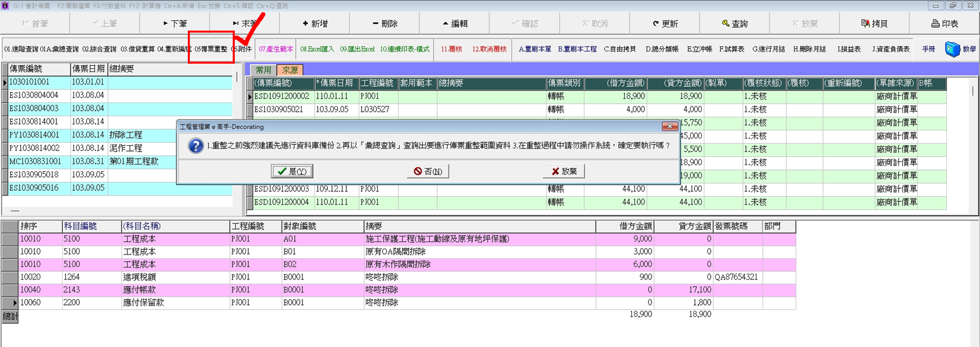
Task: Click 放棄 in the confirmation dialog
Action: tap(564, 171)
